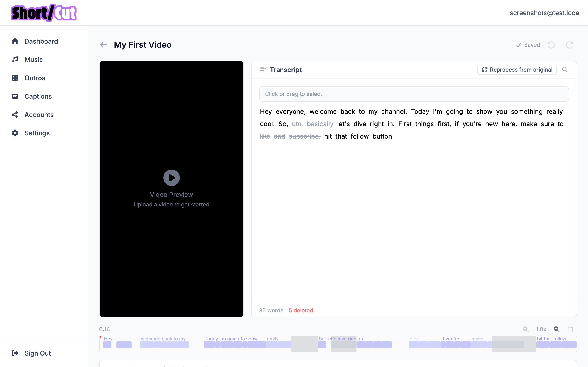588x367 pixels.
Task: Open transcript search with the magnifier icon
Action: (565, 70)
